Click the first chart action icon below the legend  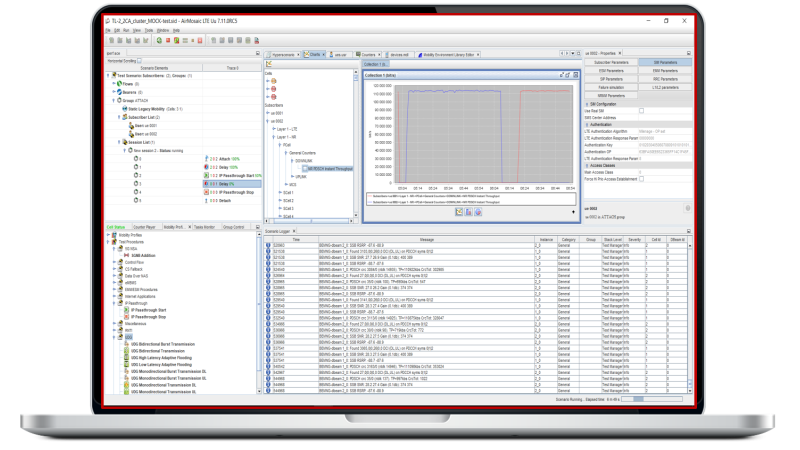(459, 212)
